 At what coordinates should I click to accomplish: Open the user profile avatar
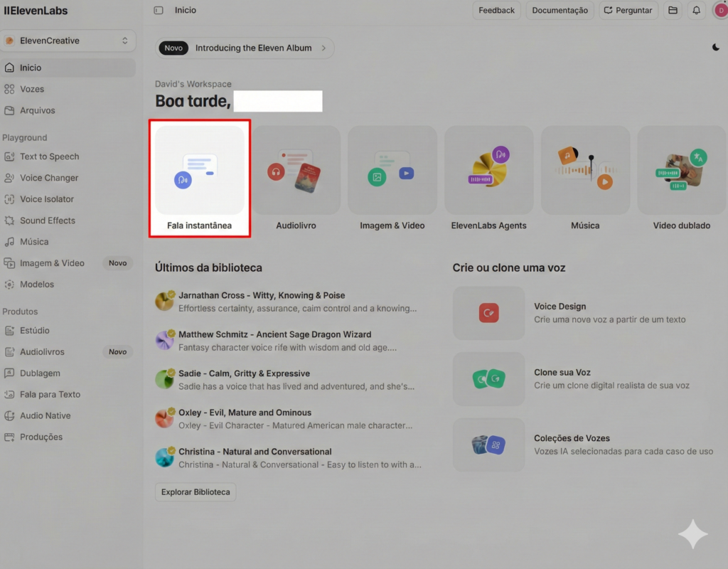(x=719, y=11)
